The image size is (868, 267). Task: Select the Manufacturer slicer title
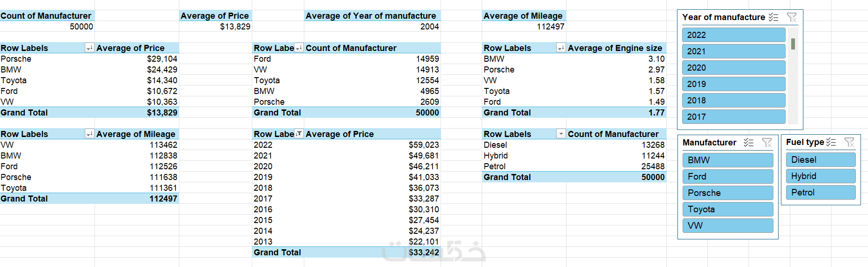(709, 143)
